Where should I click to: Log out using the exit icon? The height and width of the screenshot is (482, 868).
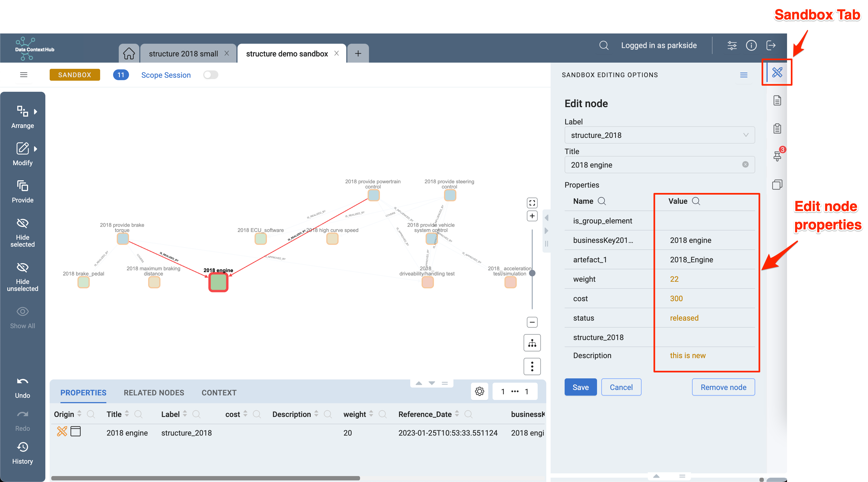(771, 45)
